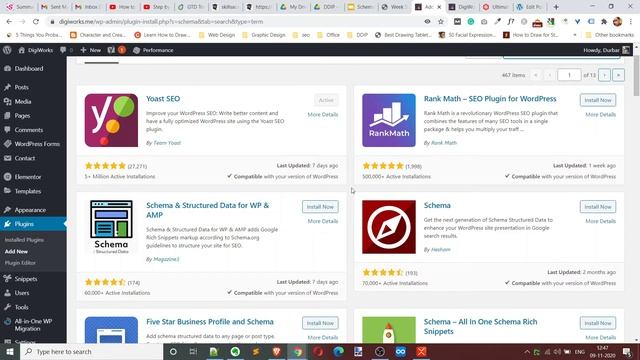Open the Yoast SEO admin bar icon

116,50
